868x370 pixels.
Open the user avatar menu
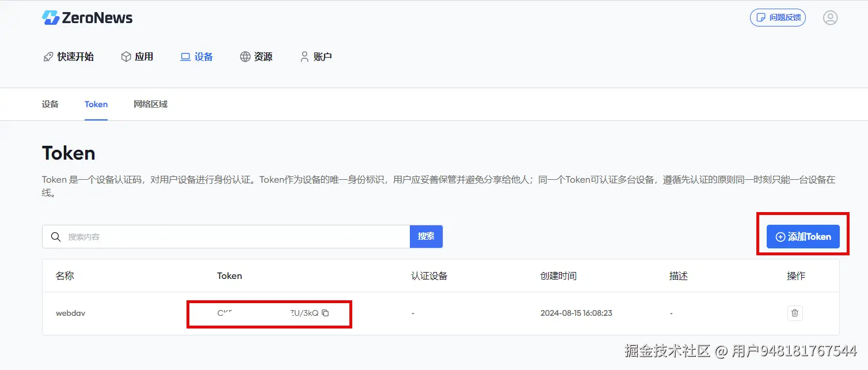tap(830, 18)
